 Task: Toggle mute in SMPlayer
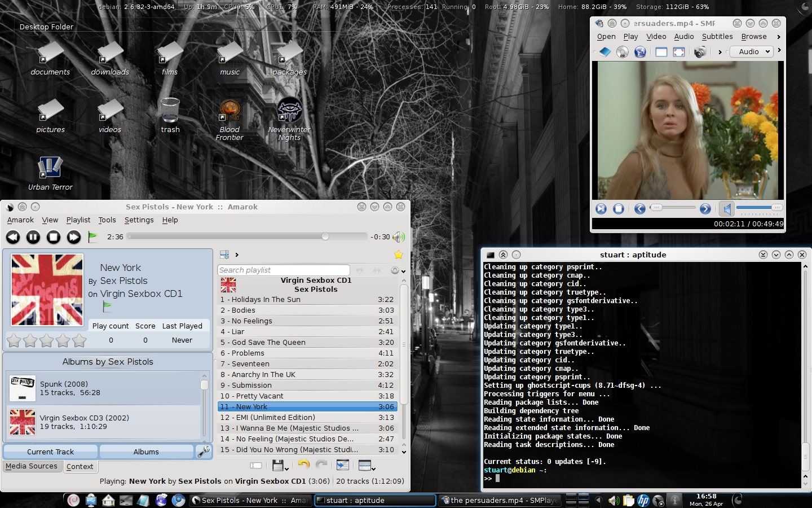727,209
